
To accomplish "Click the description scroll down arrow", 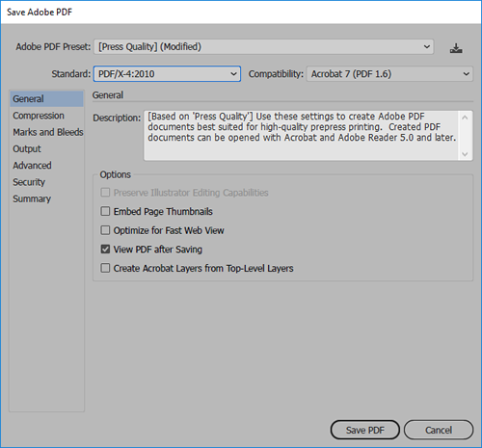I will coord(465,154).
